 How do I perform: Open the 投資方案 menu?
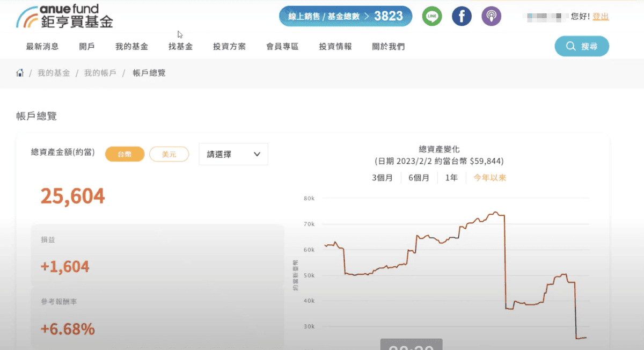pyautogui.click(x=229, y=47)
